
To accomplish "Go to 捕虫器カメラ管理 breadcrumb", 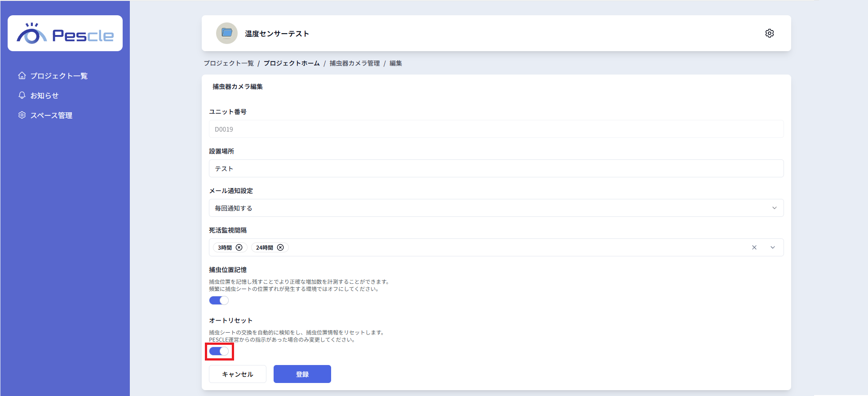I will pos(354,63).
